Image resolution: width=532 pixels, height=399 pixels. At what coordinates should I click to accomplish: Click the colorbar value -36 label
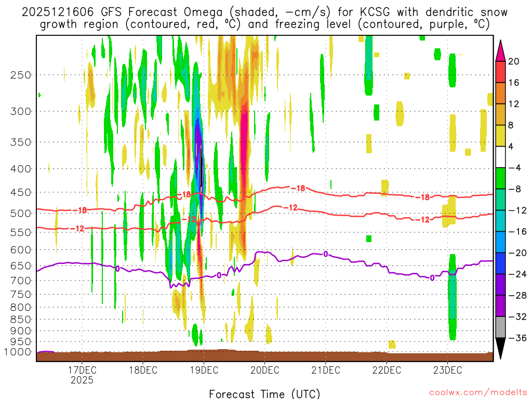517,338
